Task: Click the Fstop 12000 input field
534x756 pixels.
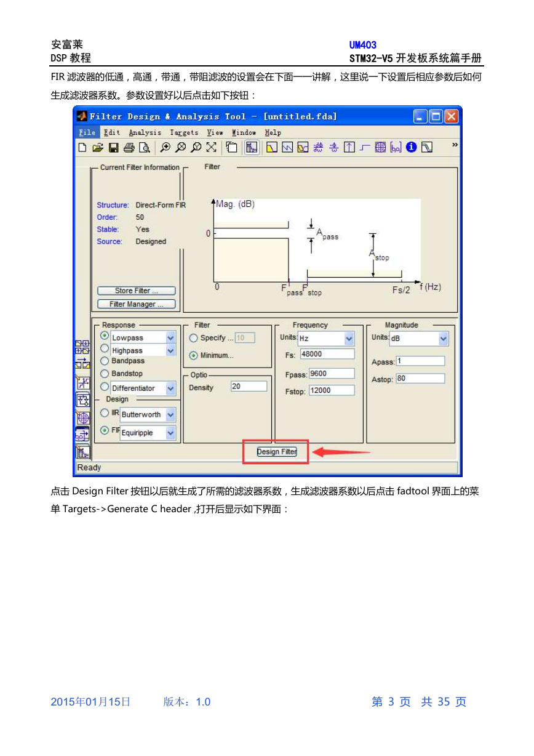Action: tap(332, 390)
